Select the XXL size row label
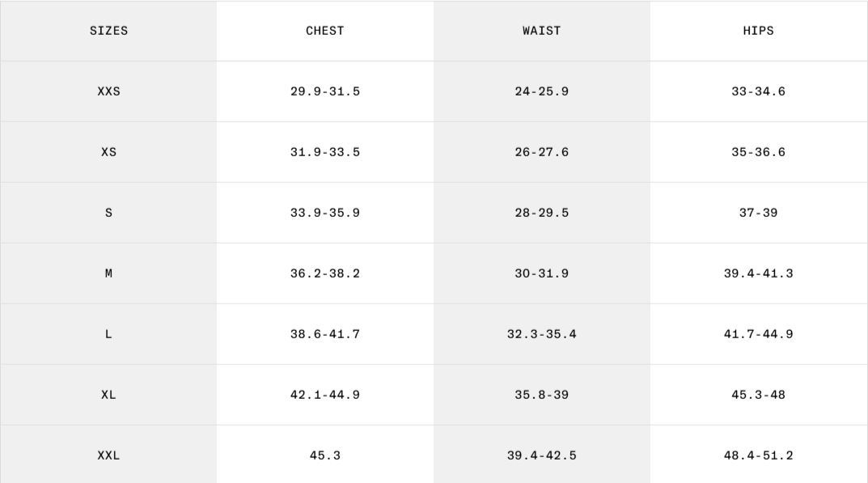Image resolution: width=868 pixels, height=483 pixels. 108,455
